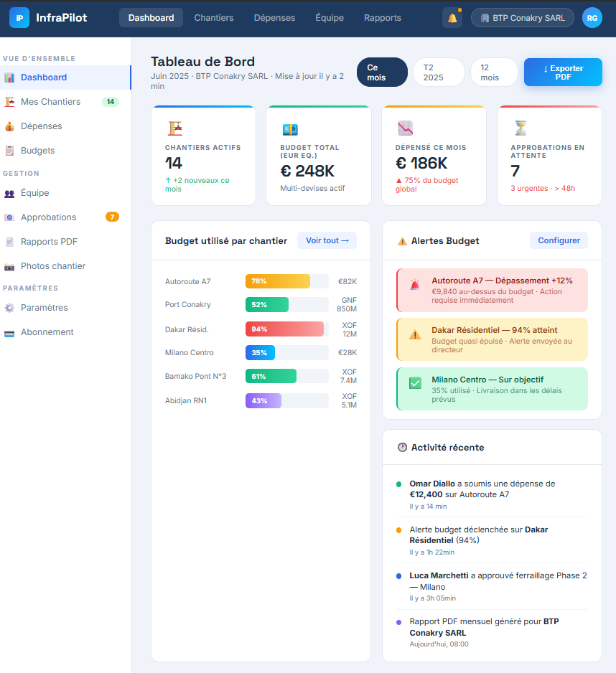The height and width of the screenshot is (673, 616).
Task: Click the Voir tout link
Action: [327, 240]
